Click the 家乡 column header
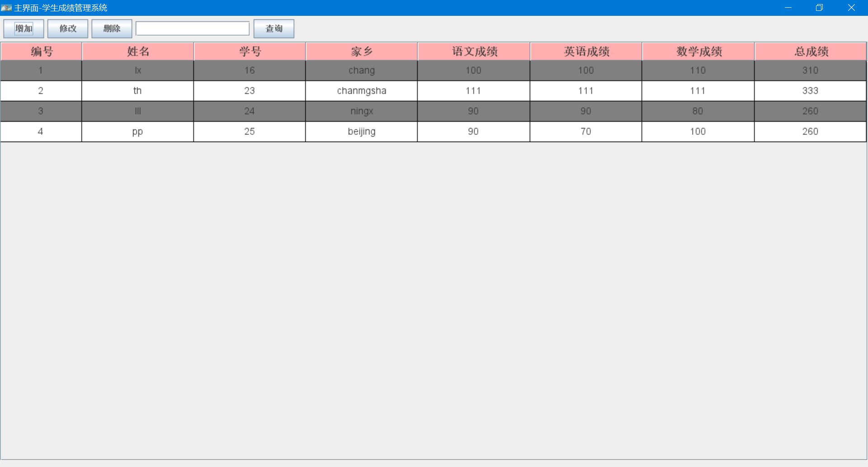The image size is (868, 467). tap(362, 52)
